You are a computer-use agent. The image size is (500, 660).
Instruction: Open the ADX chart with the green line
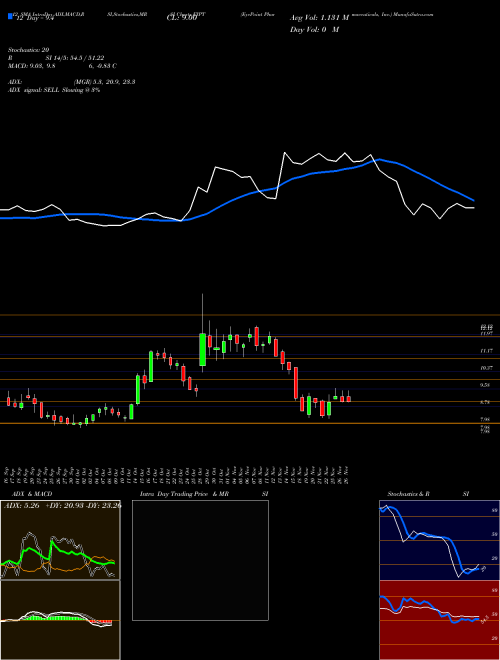click(60, 540)
